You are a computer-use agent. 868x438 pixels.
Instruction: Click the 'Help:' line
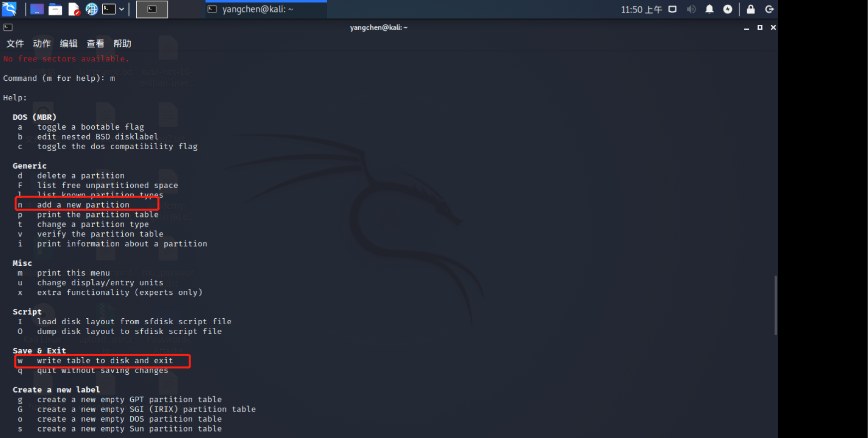pos(15,98)
